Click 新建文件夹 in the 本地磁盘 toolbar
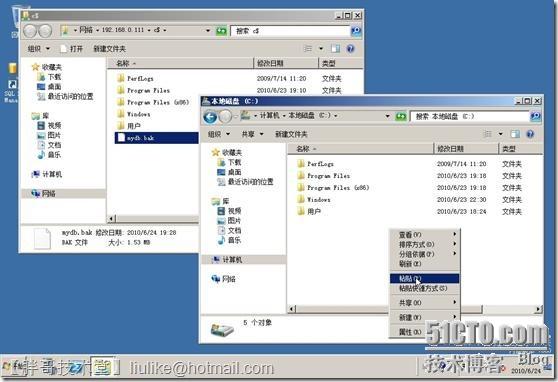Image resolution: width=558 pixels, height=382 pixels. pos(291,134)
